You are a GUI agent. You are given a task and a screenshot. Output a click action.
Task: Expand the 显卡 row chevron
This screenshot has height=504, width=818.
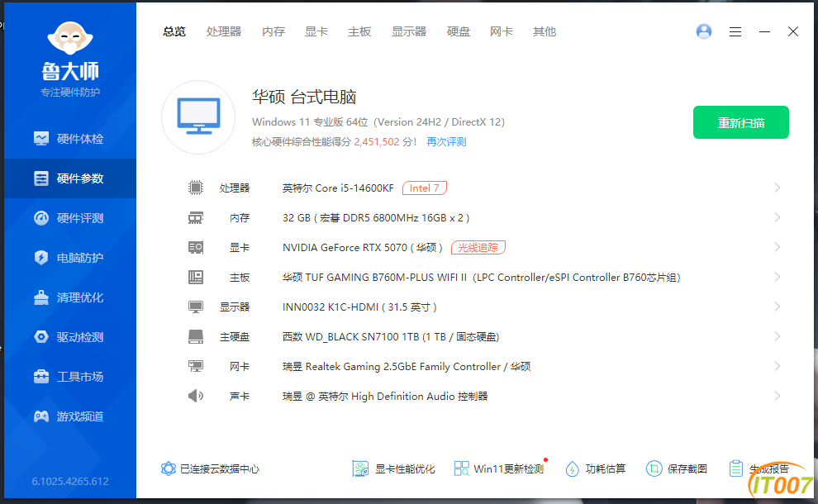click(x=777, y=247)
